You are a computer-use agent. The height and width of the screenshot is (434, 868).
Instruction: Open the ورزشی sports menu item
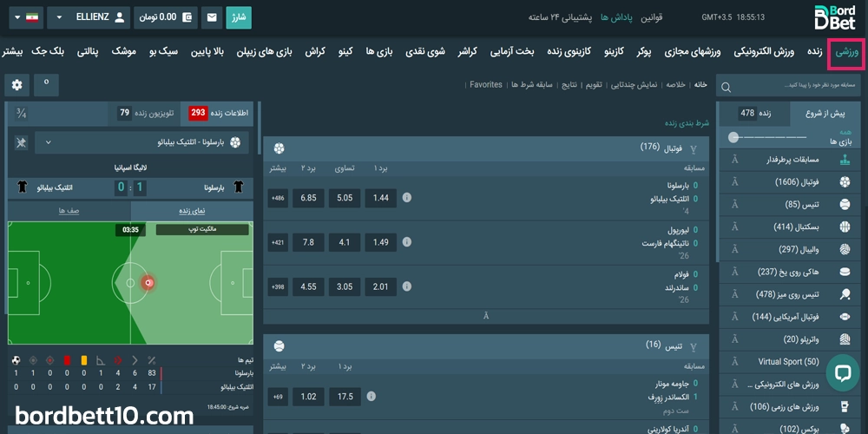coord(845,53)
